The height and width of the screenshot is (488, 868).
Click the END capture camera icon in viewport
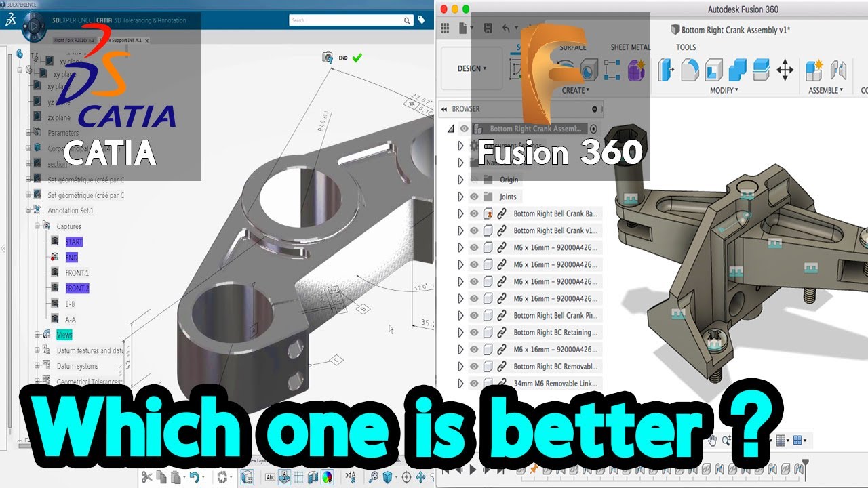pos(328,58)
